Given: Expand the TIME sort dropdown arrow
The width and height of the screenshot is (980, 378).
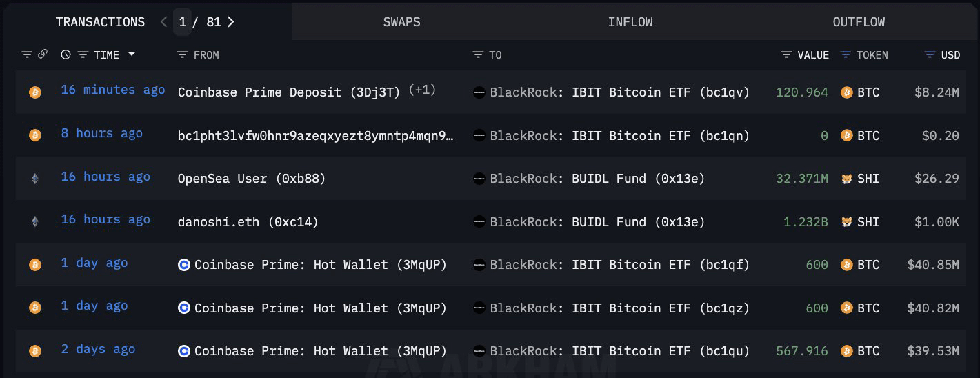Looking at the screenshot, I should pos(132,55).
